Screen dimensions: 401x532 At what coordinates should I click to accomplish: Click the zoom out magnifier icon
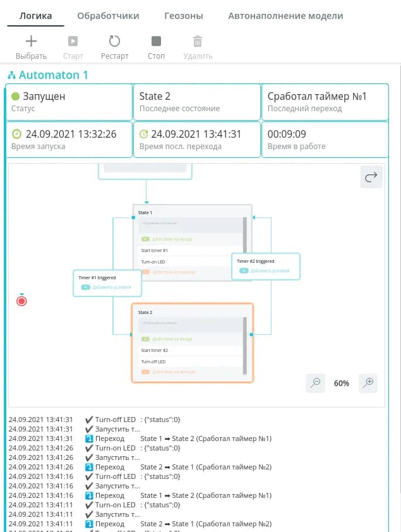click(x=315, y=382)
